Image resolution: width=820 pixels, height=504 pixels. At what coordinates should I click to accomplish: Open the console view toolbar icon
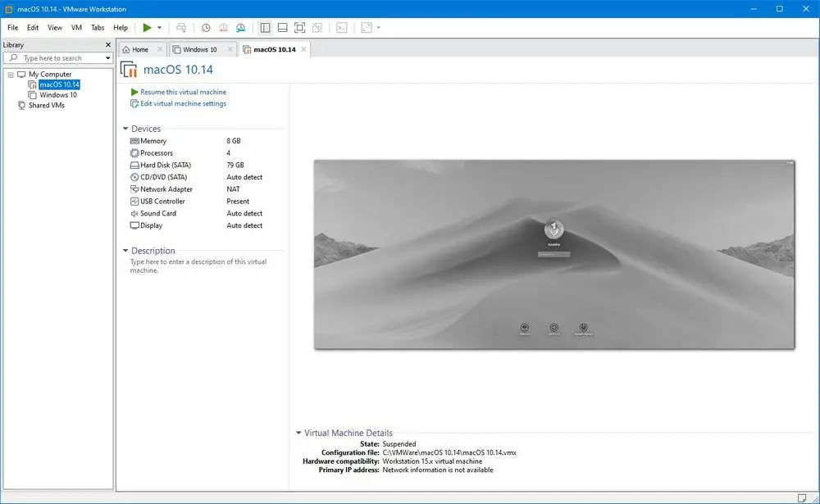point(341,28)
